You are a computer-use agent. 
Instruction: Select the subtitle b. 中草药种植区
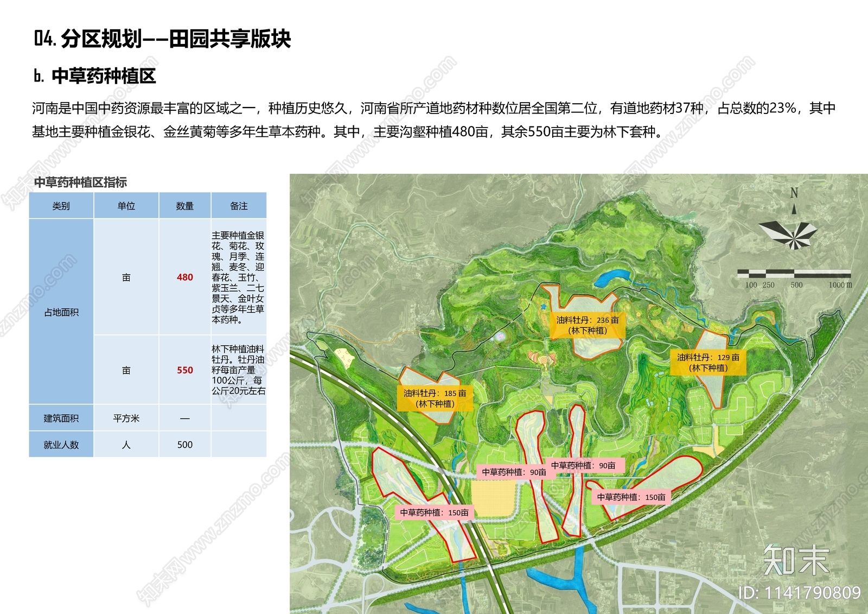(95, 76)
